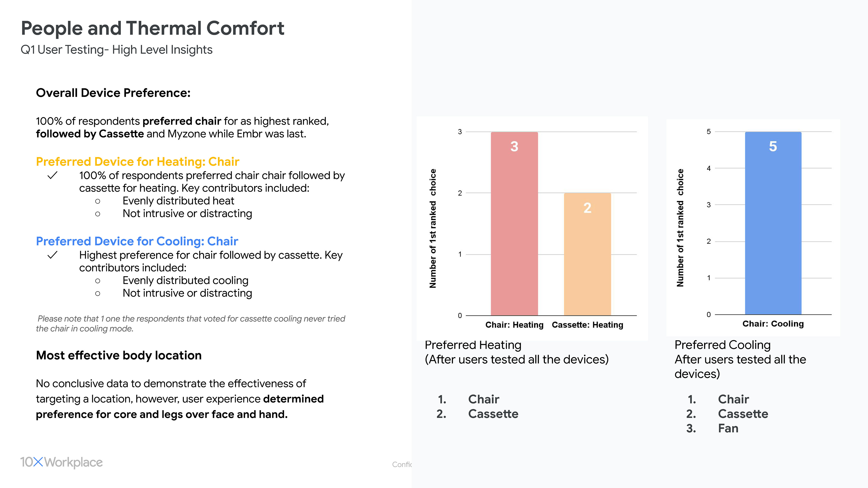Viewport: 868px width, 488px height.
Task: Click the bullet circle before 'Evenly distributed cooling'
Action: pyautogui.click(x=98, y=281)
